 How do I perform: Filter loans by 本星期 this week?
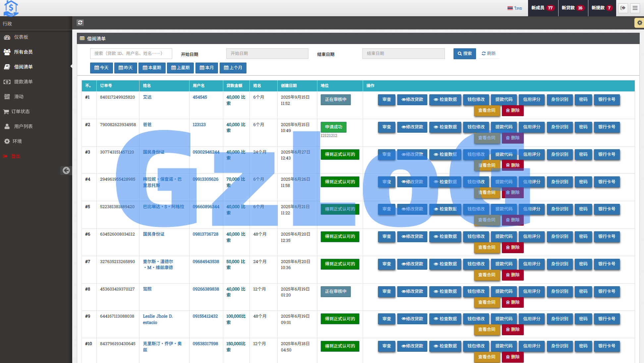[152, 68]
